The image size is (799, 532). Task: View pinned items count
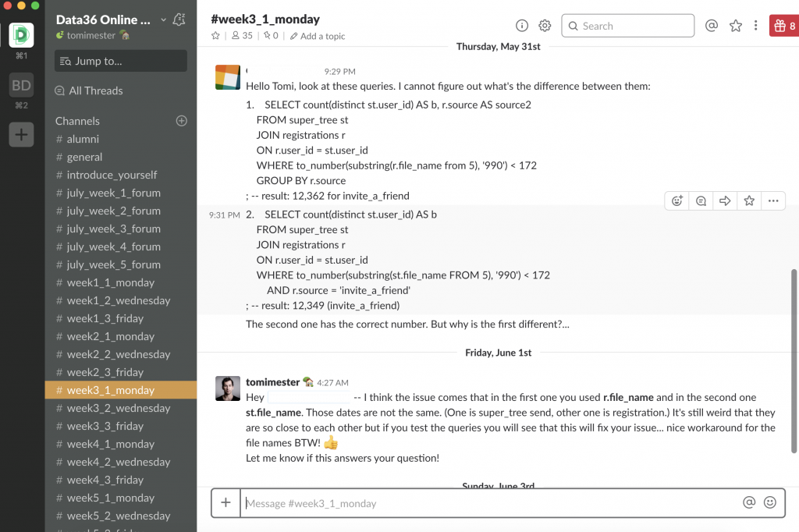point(271,36)
